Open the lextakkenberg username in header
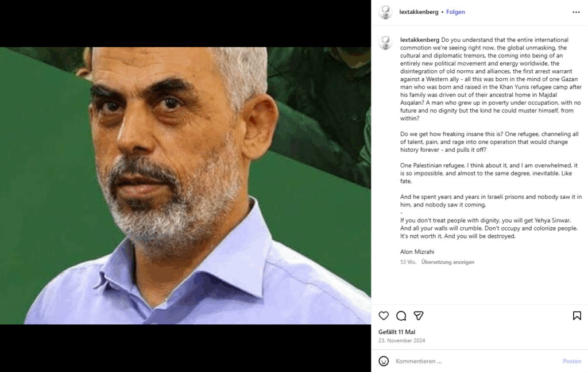 [x=419, y=12]
